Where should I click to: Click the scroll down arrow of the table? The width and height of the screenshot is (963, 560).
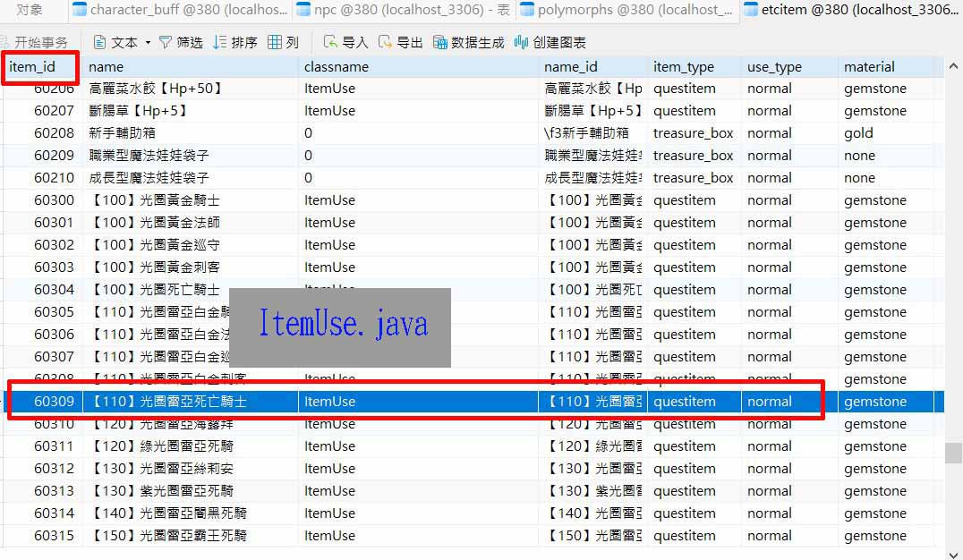pos(953,554)
